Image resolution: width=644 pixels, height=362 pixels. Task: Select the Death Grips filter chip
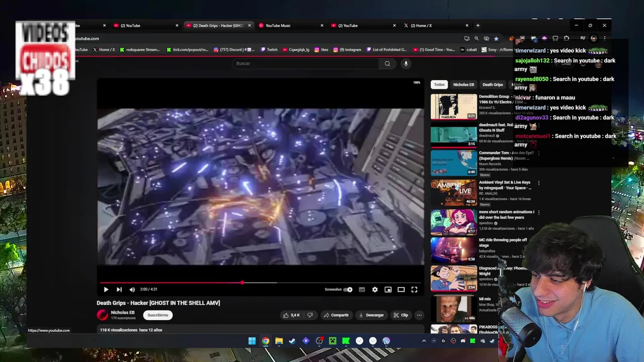(493, 84)
